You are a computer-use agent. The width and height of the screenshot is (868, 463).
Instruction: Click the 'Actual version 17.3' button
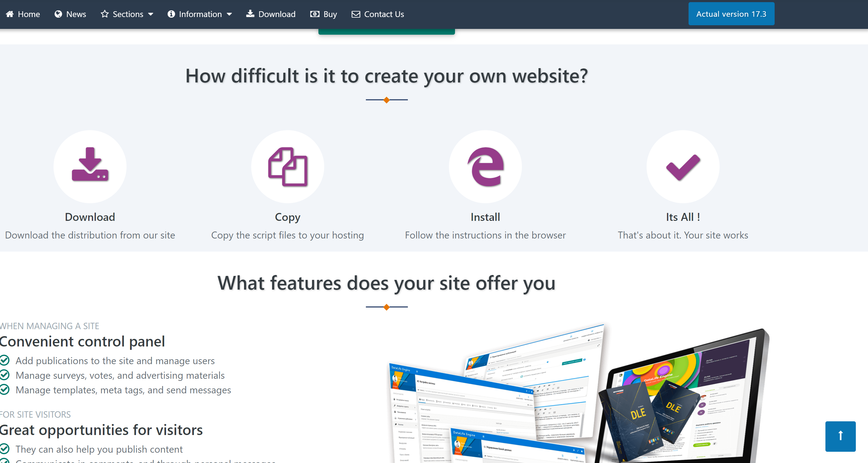click(731, 14)
